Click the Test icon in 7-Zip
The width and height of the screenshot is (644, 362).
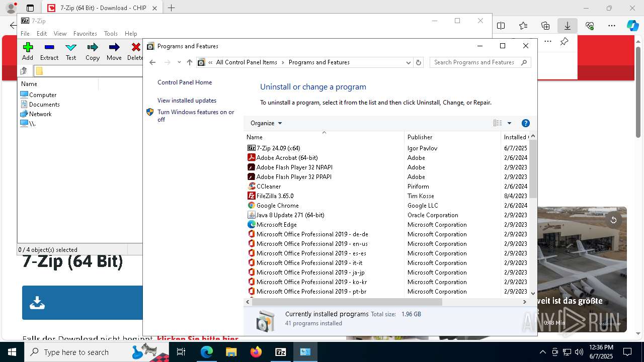pyautogui.click(x=71, y=51)
